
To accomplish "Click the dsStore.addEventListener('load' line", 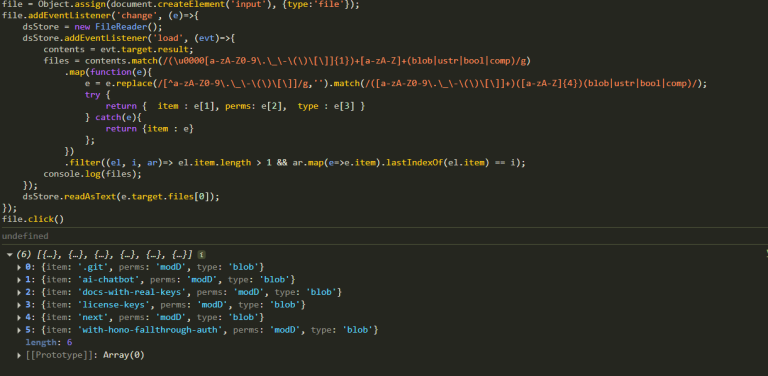I will (129, 38).
